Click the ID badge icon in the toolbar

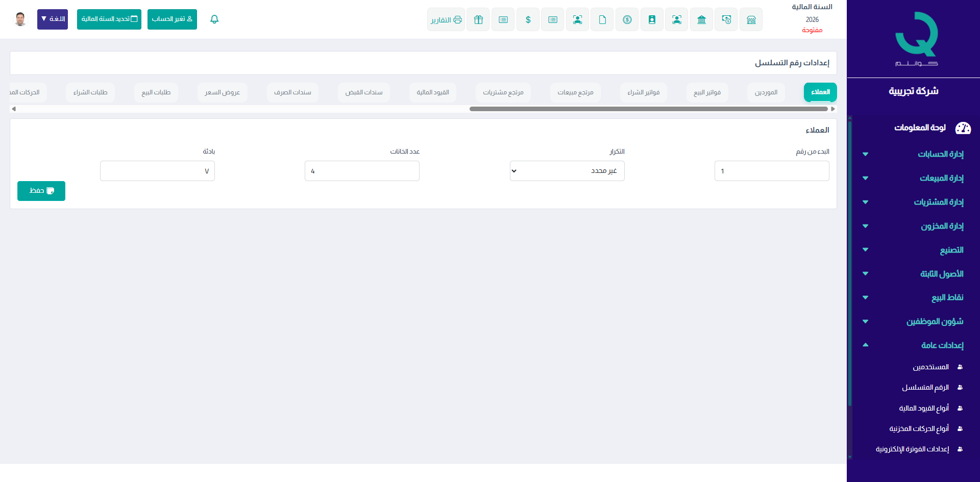pos(652,20)
